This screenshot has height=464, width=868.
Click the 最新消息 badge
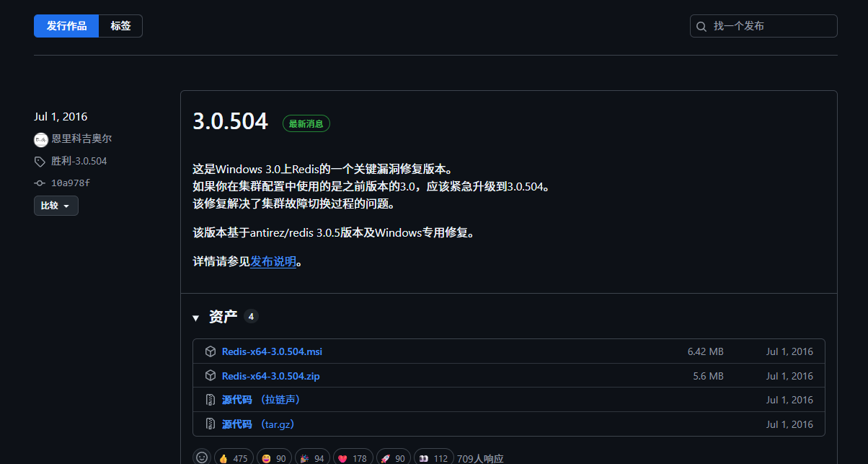(x=306, y=123)
